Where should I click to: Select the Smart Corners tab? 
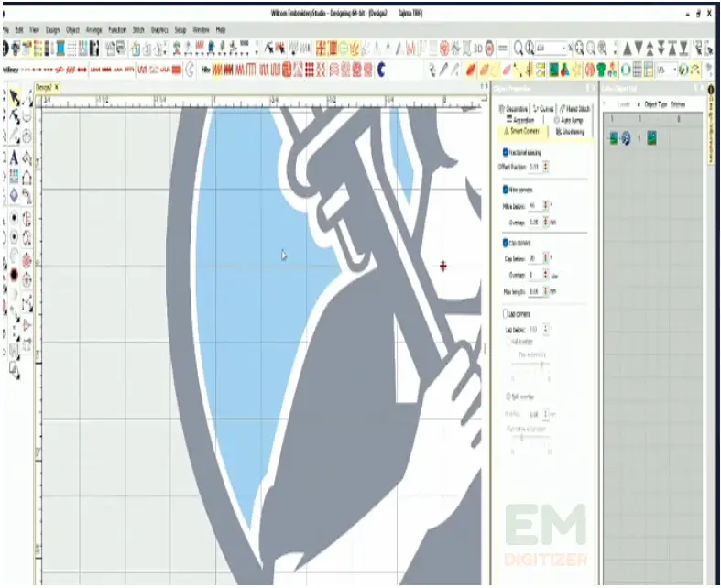521,132
